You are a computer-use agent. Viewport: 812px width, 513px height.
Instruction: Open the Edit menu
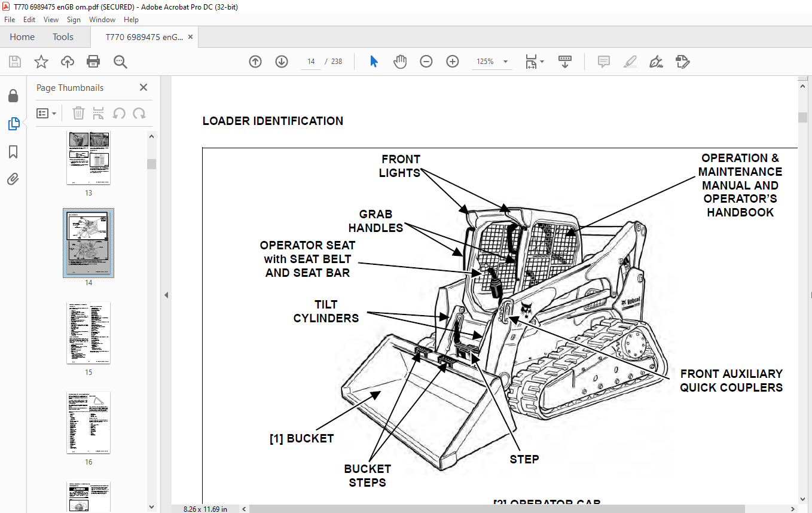(x=29, y=20)
